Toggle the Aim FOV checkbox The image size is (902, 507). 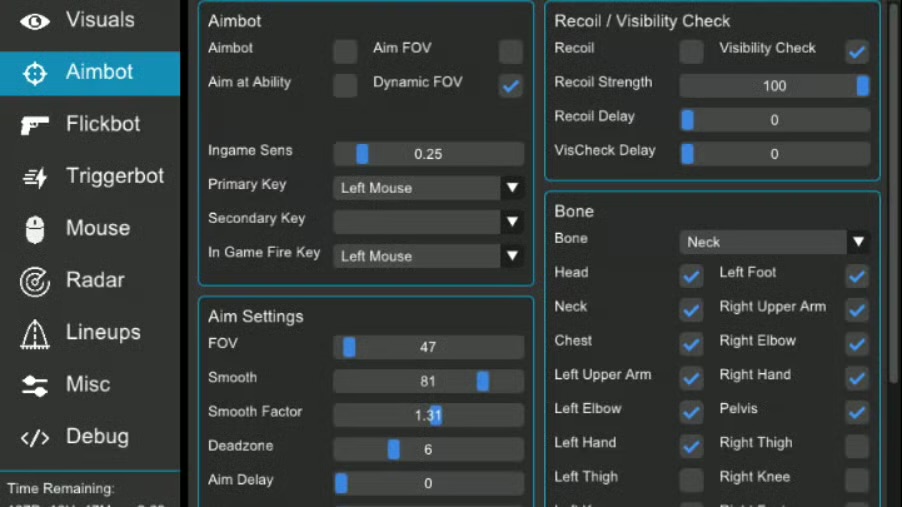[x=511, y=52]
